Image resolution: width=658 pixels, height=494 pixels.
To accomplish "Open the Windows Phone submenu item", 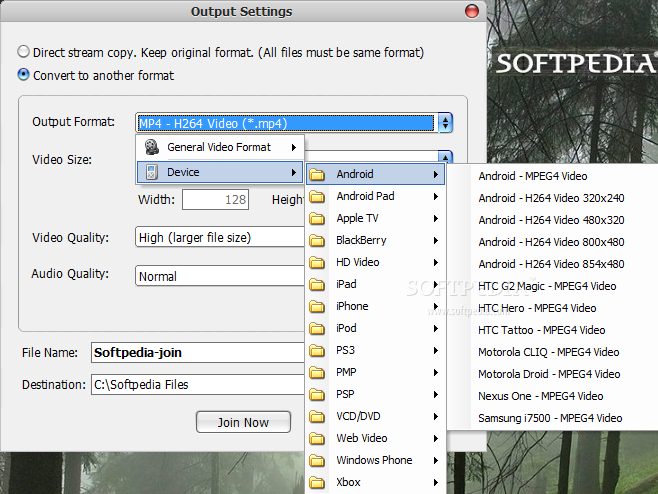I will [376, 460].
